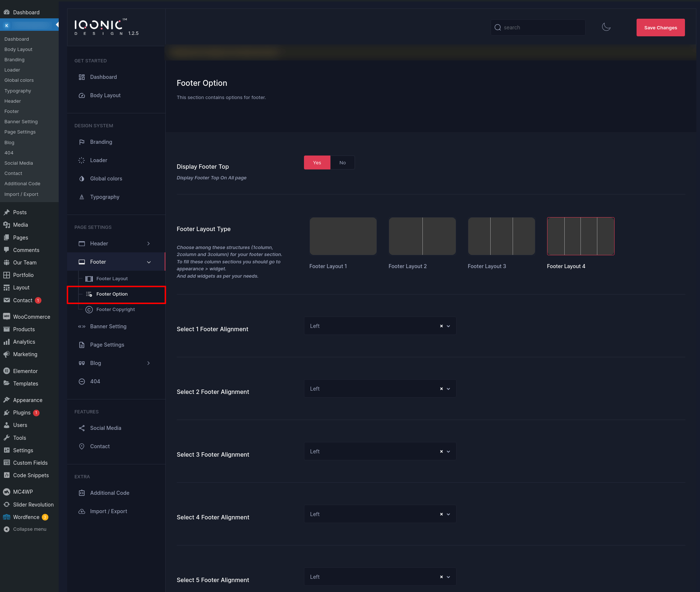Viewport: 700px width, 592px height.
Task: Open Select 1 Footer Alignment dropdown
Action: coord(380,326)
